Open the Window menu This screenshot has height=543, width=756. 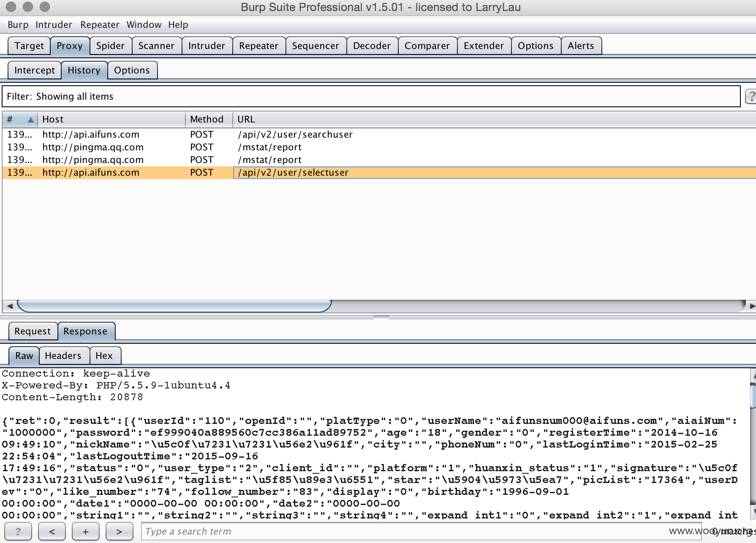click(144, 24)
